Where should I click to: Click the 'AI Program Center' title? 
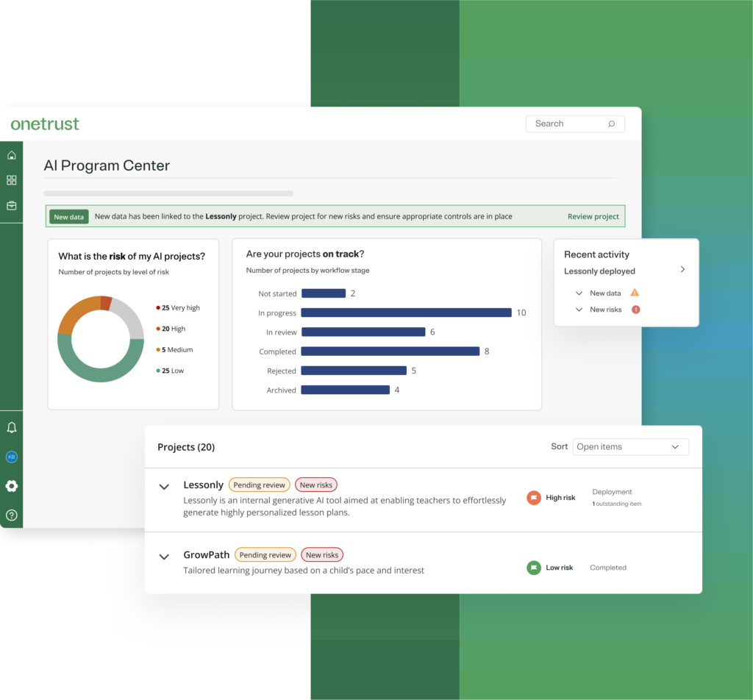107,165
